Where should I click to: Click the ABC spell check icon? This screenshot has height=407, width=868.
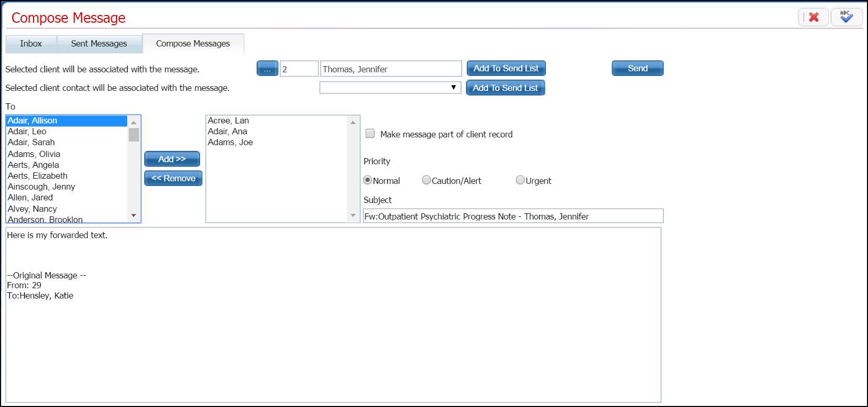pyautogui.click(x=846, y=17)
